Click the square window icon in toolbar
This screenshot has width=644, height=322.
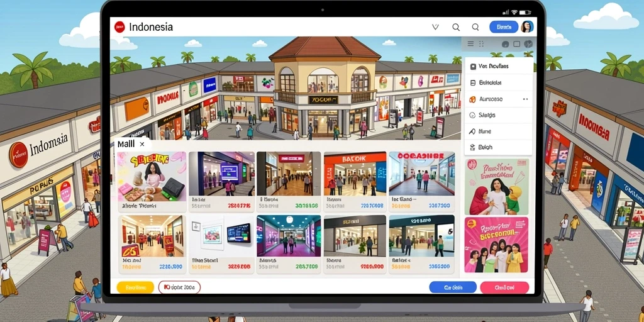click(x=517, y=44)
